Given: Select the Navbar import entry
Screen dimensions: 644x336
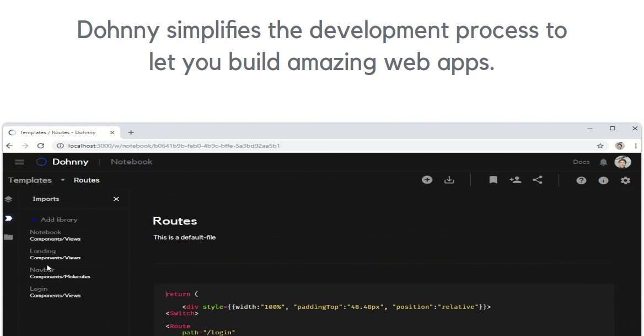Looking at the screenshot, I should tap(60, 273).
